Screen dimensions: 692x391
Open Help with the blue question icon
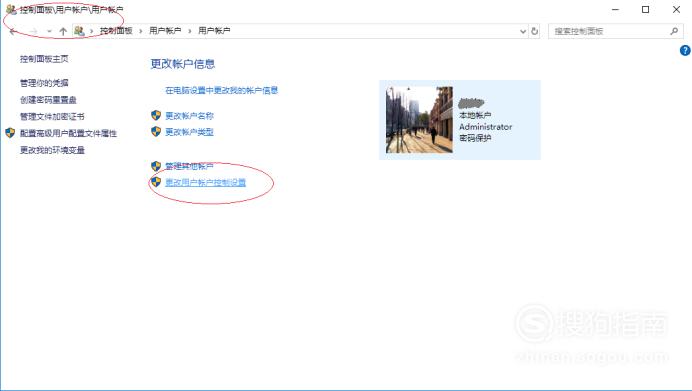[685, 51]
